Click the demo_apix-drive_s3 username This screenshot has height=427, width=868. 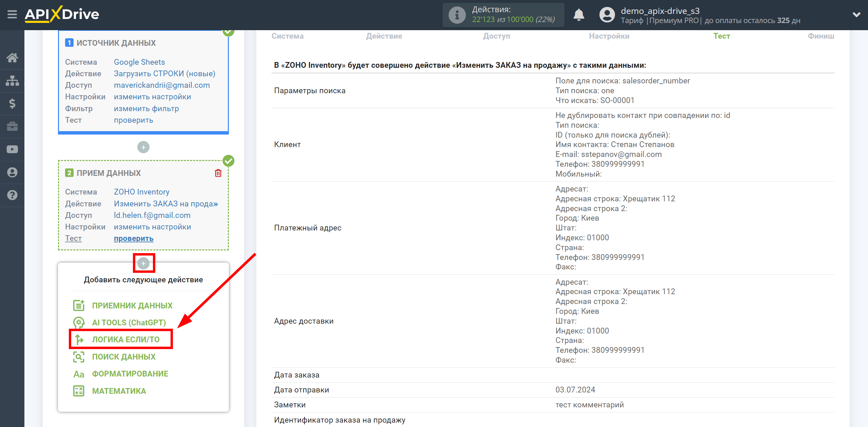pos(660,11)
